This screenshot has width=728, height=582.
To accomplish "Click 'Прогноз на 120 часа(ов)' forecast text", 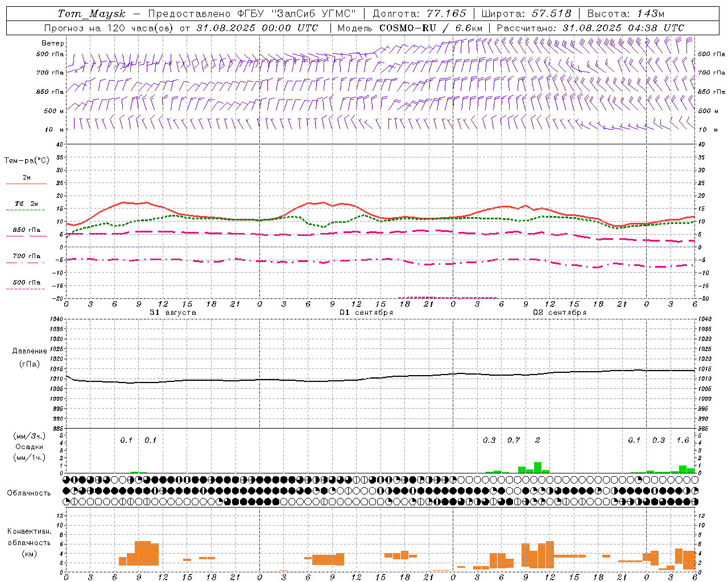I will click(x=109, y=28).
